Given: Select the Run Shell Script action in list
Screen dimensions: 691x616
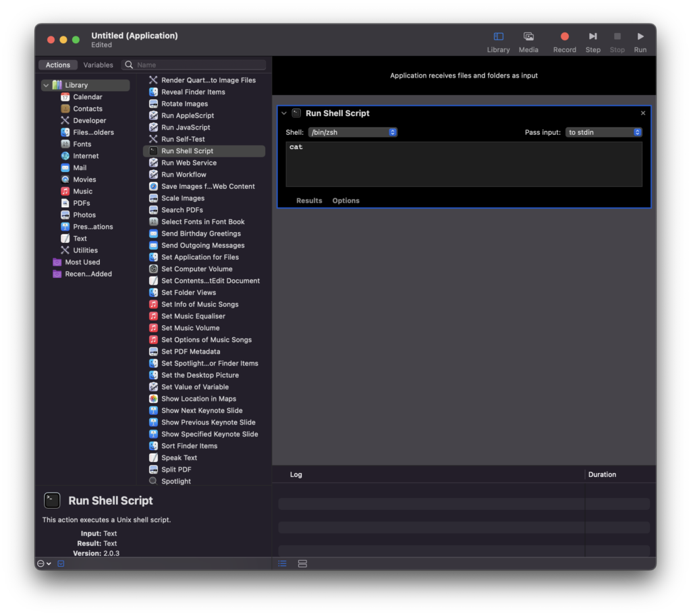Looking at the screenshot, I should [204, 151].
